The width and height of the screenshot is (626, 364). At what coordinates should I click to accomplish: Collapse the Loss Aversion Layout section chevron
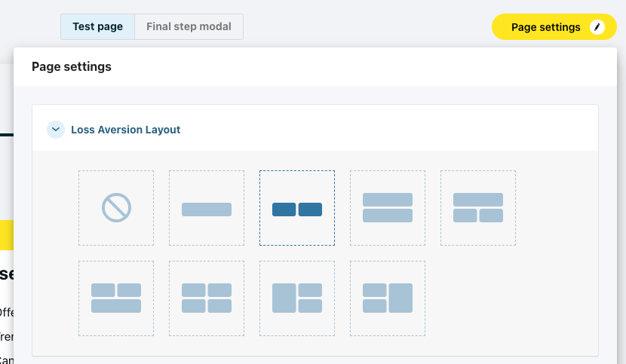[x=56, y=130]
